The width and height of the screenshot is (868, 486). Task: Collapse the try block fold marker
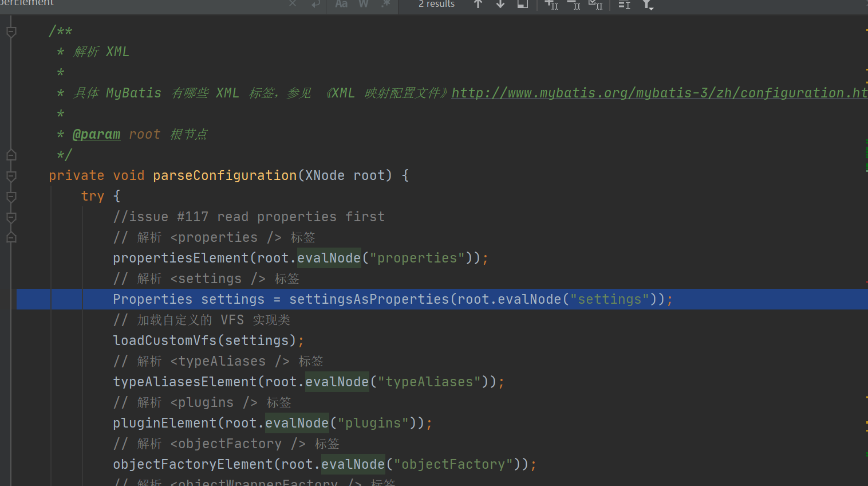[x=11, y=197]
